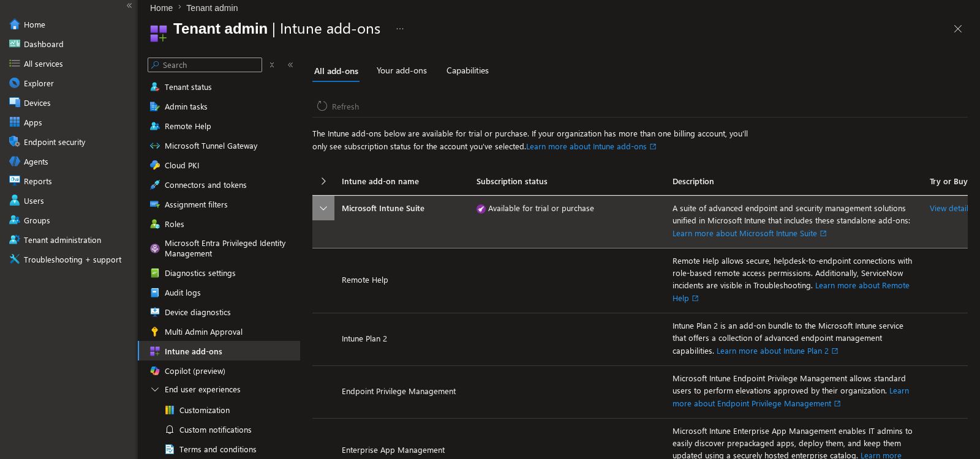
Task: Click the Endpoint security shield icon
Action: (x=15, y=142)
